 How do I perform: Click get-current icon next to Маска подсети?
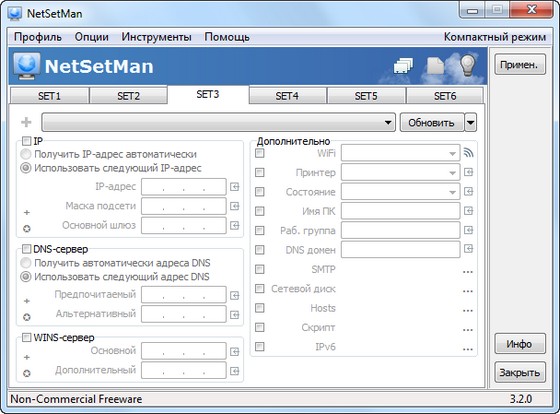234,206
